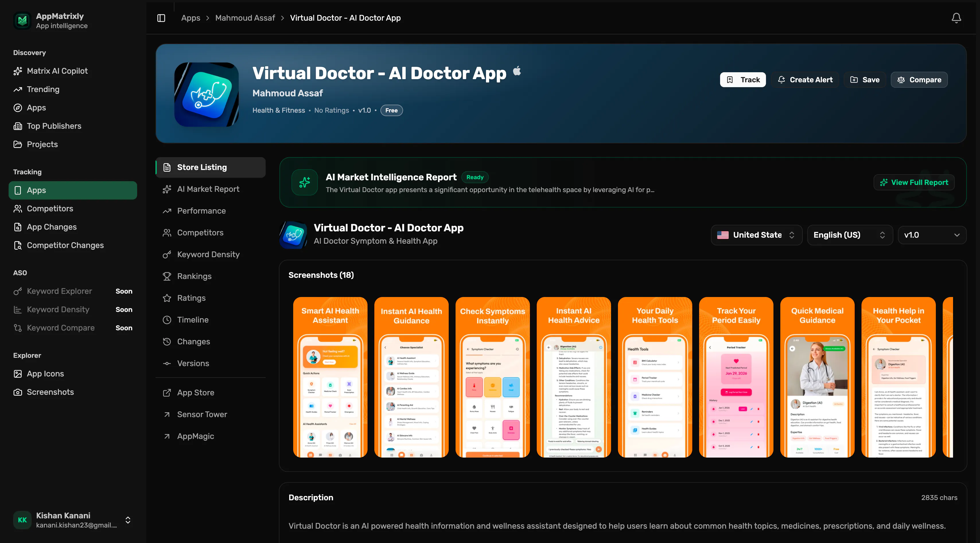Open the AppMagic external link

tap(210, 436)
